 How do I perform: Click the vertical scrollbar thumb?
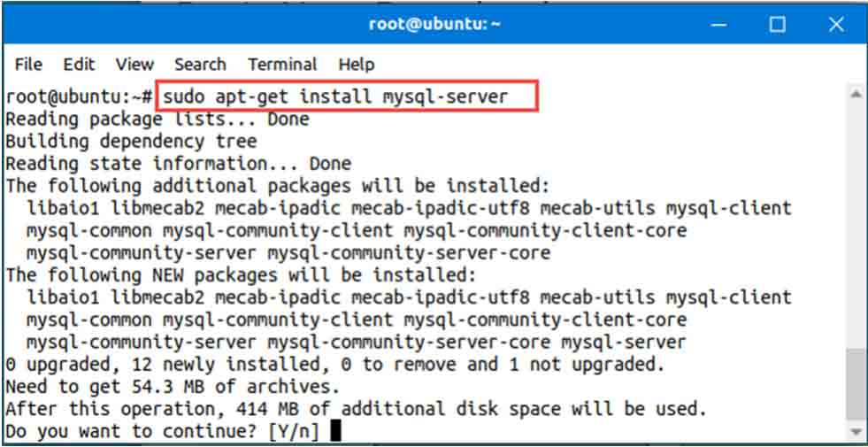[x=856, y=385]
